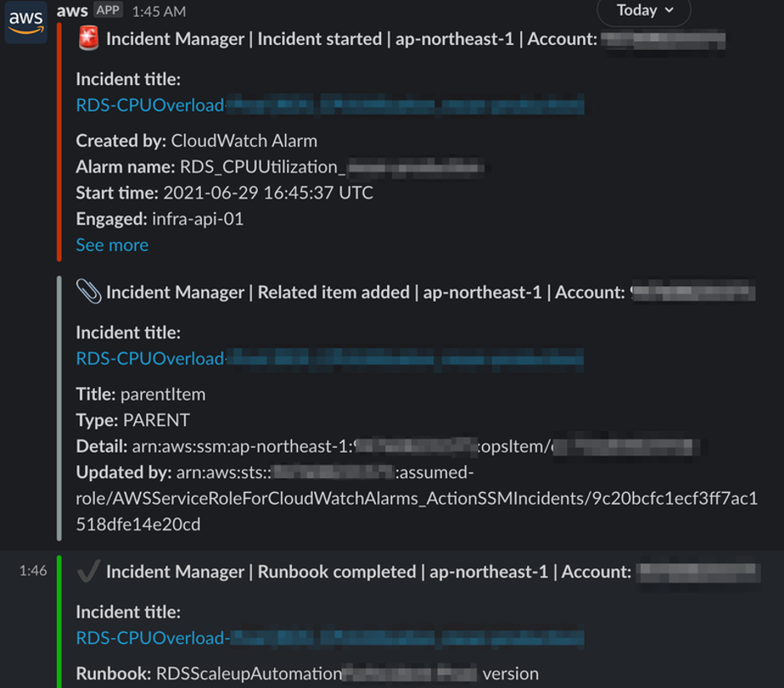This screenshot has height=688, width=784.
Task: Open RDS-CPUOverload link under Incident started
Action: tap(150, 105)
